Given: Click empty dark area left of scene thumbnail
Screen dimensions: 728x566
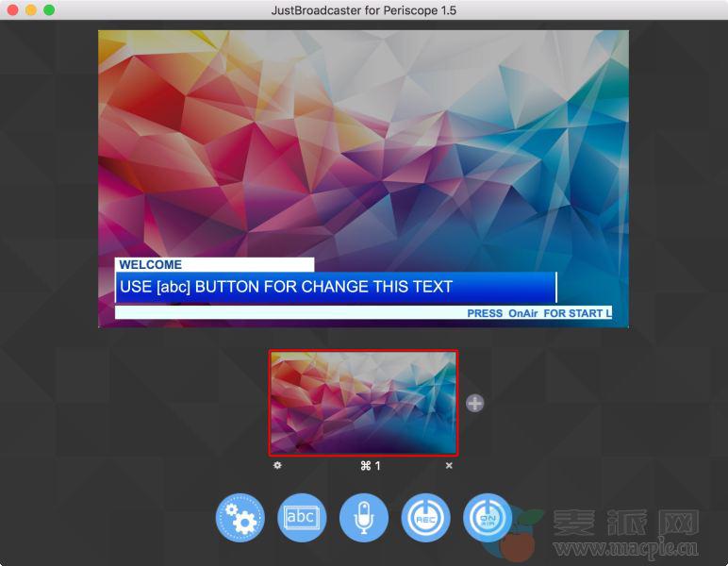Looking at the screenshot, I should (x=141, y=406).
